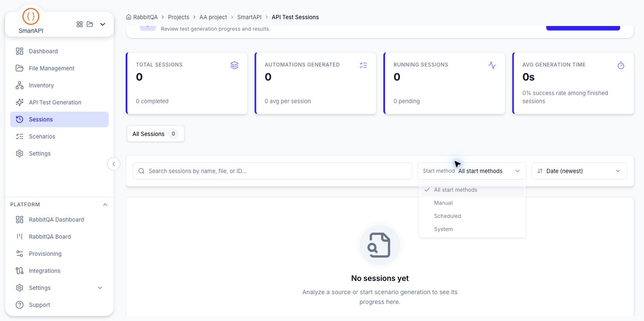Go to Projects breadcrumb
The image size is (644, 321).
click(x=178, y=17)
